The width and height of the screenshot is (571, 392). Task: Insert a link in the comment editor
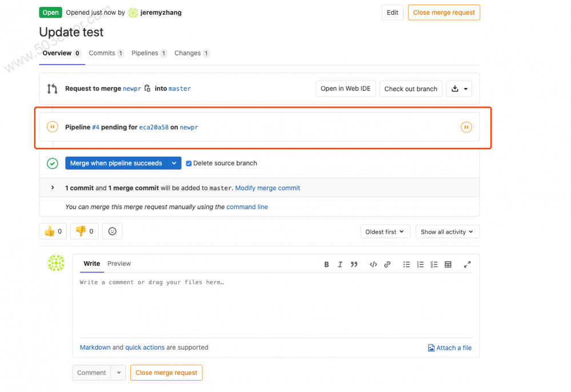(386, 264)
